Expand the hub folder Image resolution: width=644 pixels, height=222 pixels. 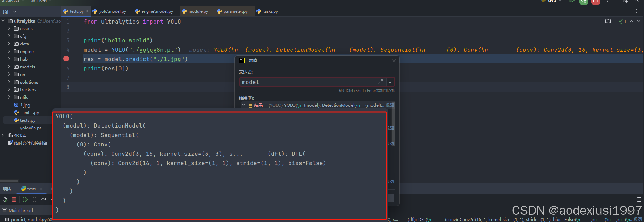pyautogui.click(x=9, y=59)
